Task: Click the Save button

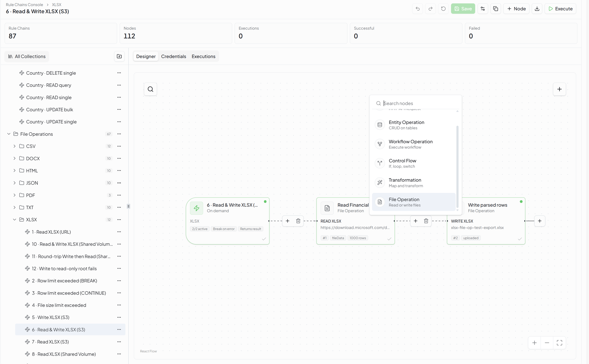Action: click(x=463, y=9)
